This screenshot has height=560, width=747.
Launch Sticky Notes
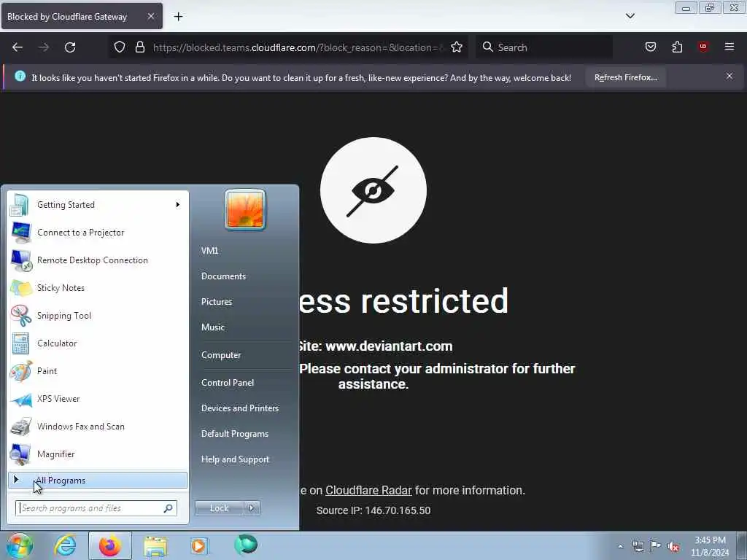pos(98,287)
